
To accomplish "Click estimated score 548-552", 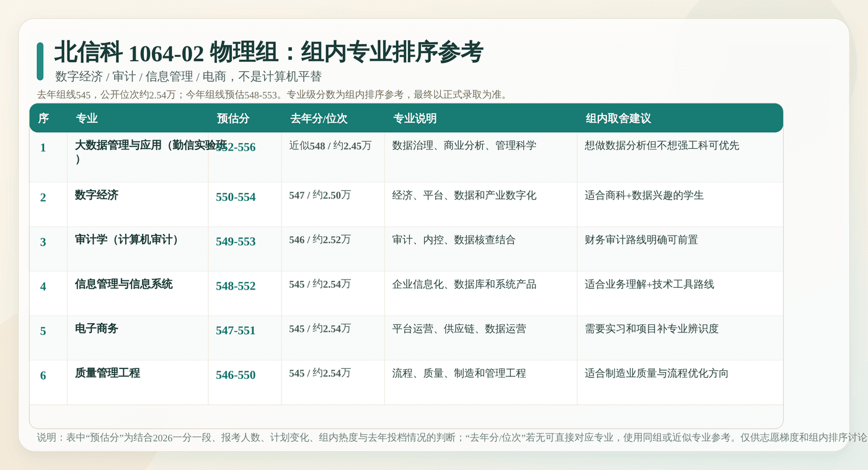I will click(236, 286).
